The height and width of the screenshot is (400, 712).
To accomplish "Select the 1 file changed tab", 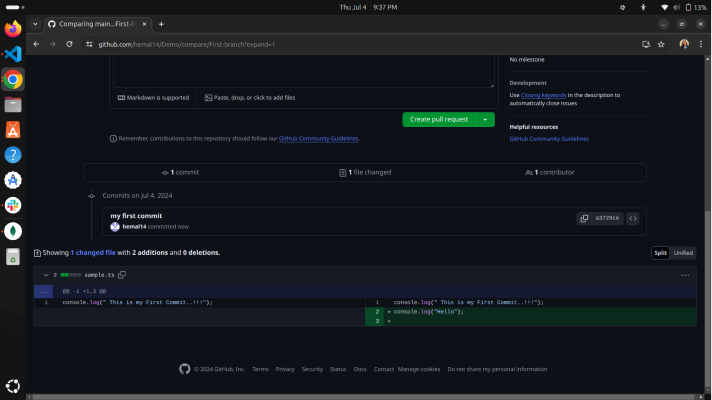I will click(x=365, y=173).
